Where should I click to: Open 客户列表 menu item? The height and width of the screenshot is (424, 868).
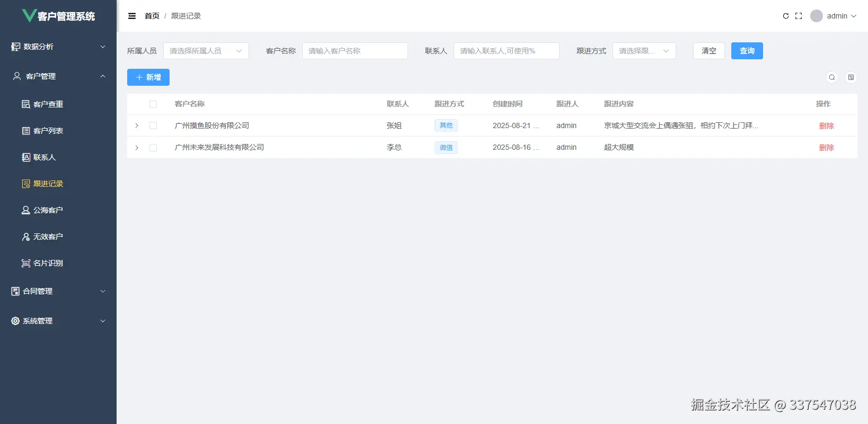pyautogui.click(x=58, y=131)
